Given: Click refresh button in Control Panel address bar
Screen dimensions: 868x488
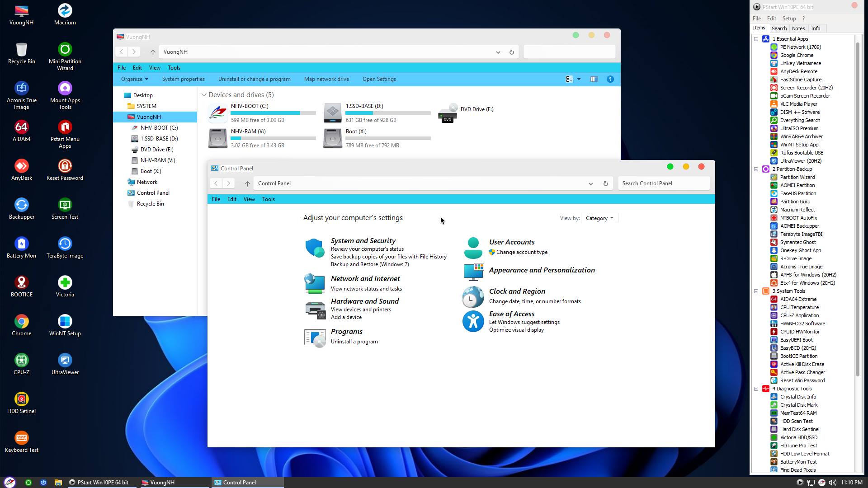Looking at the screenshot, I should pos(605,183).
